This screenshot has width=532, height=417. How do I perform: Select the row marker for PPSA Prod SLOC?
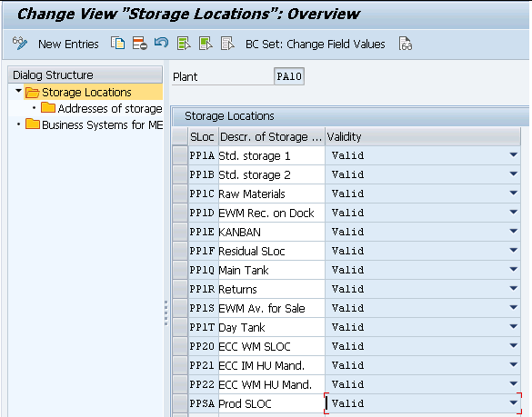[x=180, y=403]
